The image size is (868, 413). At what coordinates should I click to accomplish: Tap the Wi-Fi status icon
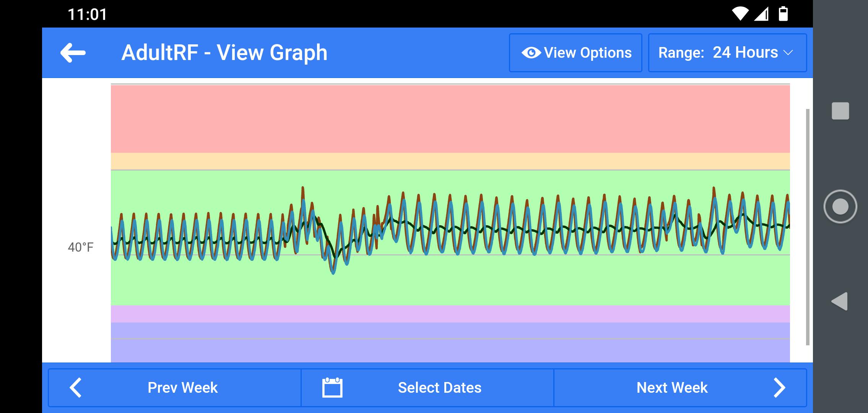click(740, 14)
